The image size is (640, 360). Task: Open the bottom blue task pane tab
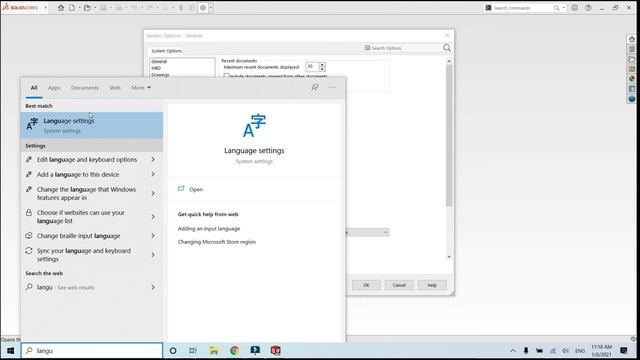tap(632, 99)
